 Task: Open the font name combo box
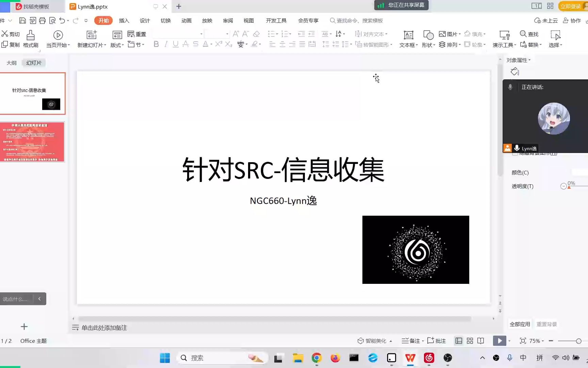[178, 34]
